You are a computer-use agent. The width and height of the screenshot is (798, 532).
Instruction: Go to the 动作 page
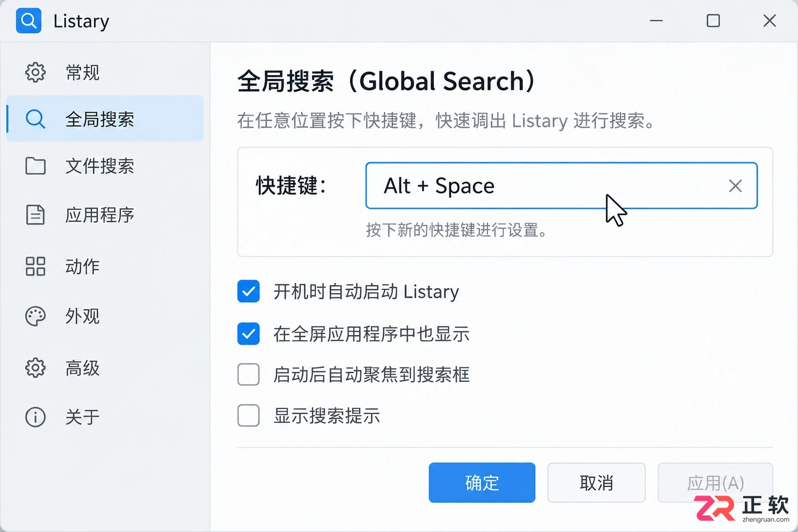coord(105,266)
